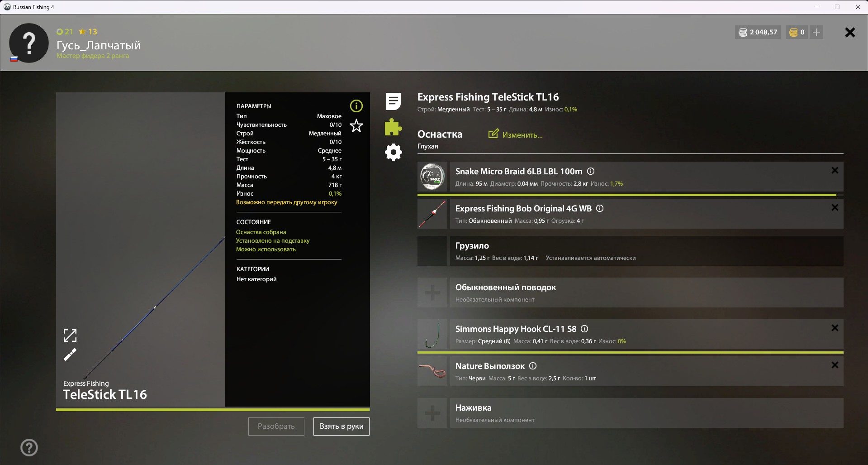Show info for Nature Выползок bait
Viewport: 868px width, 465px height.
[x=533, y=366]
